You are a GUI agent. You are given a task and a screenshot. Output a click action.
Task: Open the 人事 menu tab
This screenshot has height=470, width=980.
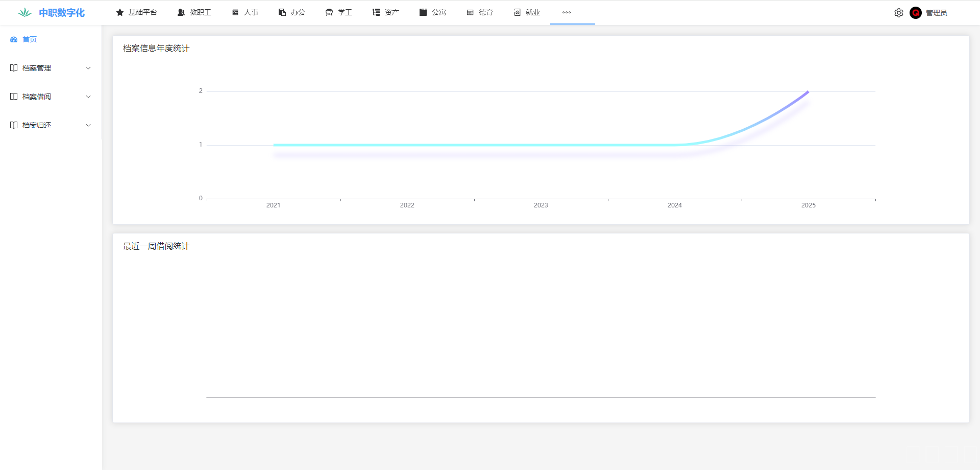246,12
